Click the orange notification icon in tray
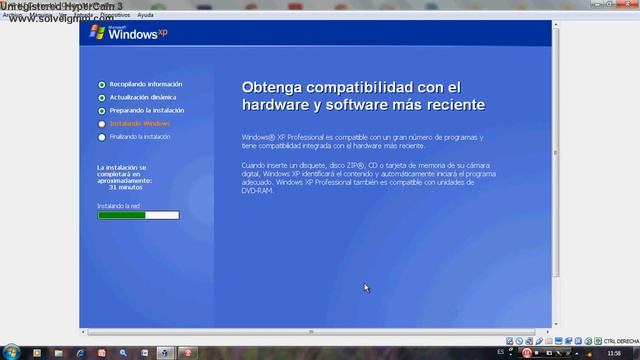 click(x=589, y=354)
